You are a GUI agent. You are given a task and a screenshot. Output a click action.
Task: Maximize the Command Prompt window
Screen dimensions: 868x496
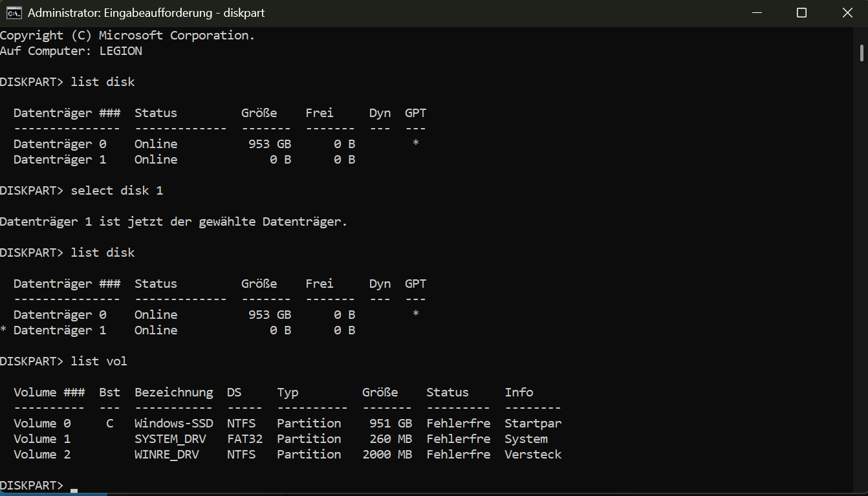tap(801, 12)
